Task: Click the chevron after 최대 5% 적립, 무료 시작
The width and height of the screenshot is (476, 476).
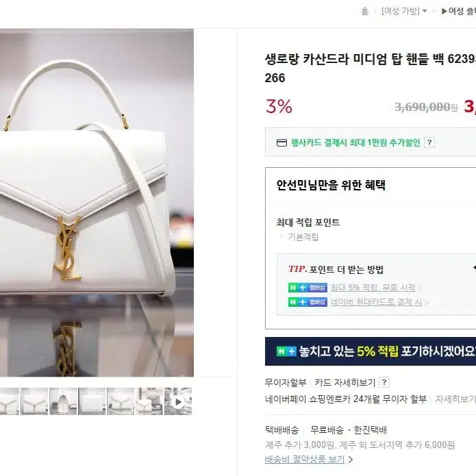Action: pyautogui.click(x=420, y=288)
